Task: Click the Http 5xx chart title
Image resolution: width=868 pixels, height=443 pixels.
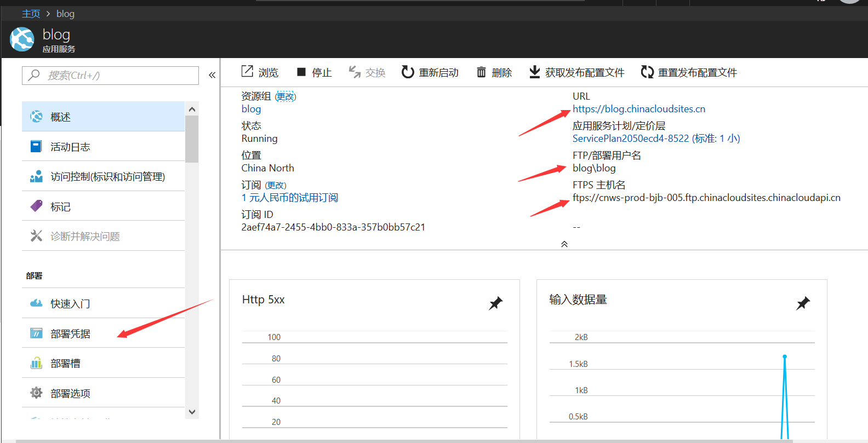Action: coord(263,300)
